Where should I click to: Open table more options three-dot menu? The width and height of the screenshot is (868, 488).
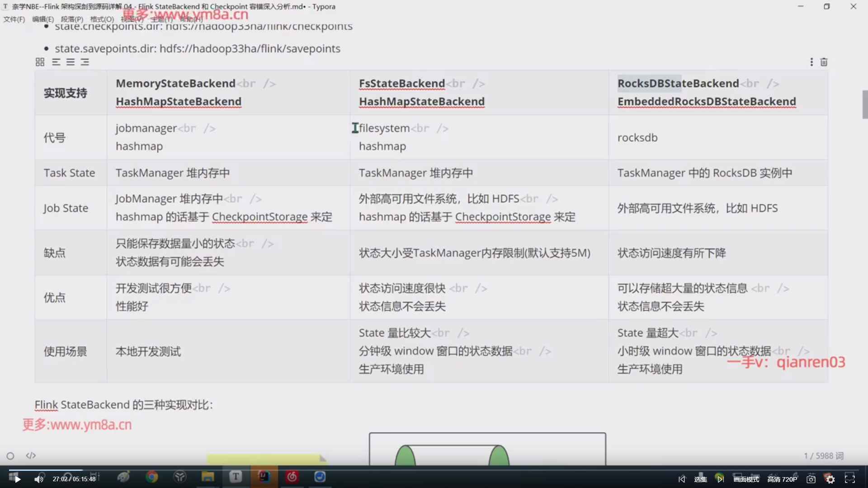[x=811, y=62]
